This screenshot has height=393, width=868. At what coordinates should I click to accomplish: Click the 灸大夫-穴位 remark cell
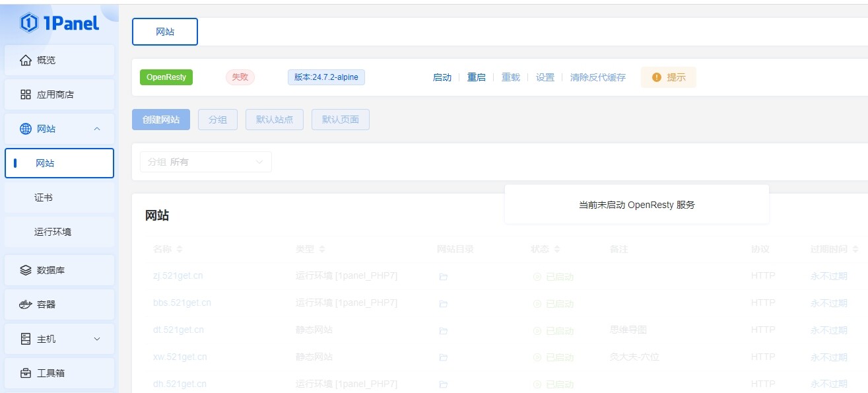pyautogui.click(x=635, y=357)
